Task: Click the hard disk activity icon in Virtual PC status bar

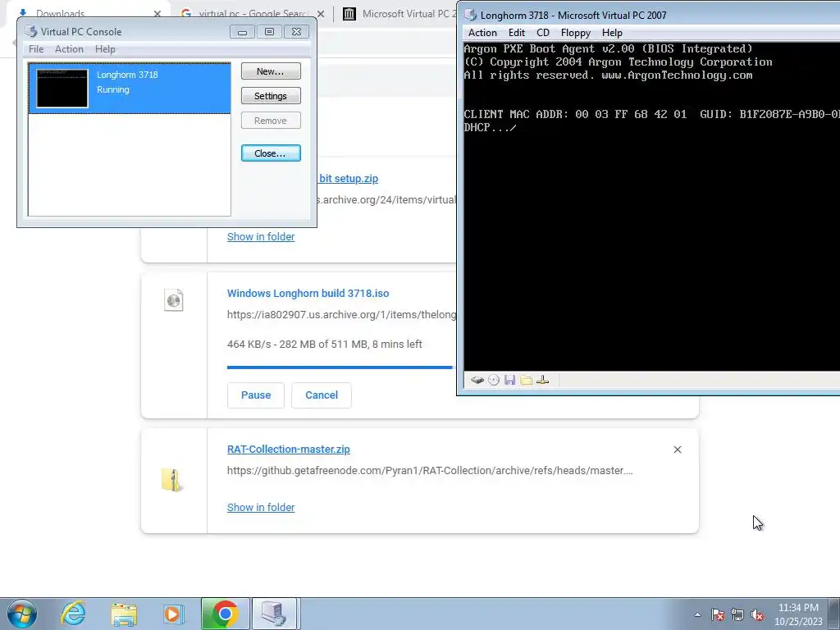Action: coord(477,381)
